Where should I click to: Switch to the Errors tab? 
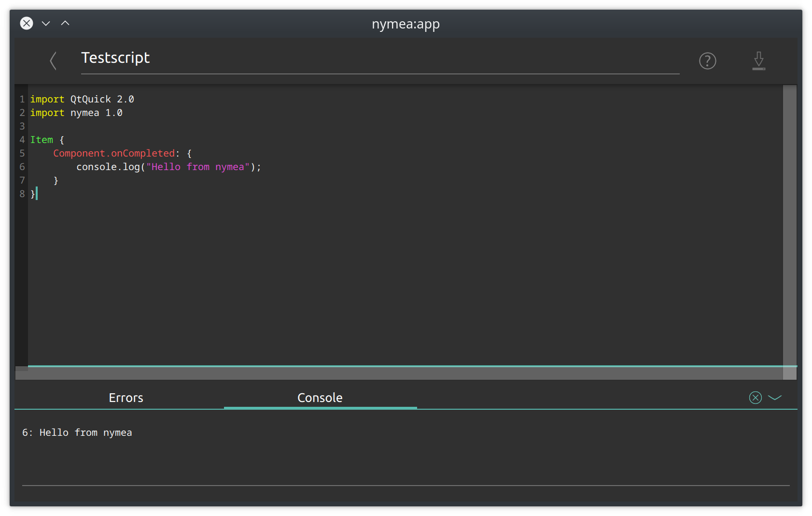click(126, 398)
